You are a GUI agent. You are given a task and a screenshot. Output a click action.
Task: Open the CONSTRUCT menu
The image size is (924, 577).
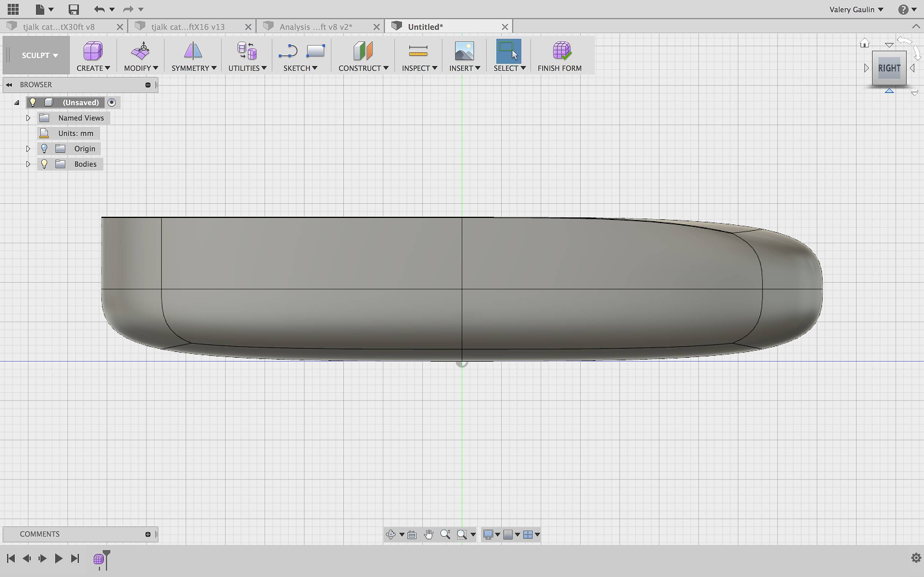coord(363,68)
